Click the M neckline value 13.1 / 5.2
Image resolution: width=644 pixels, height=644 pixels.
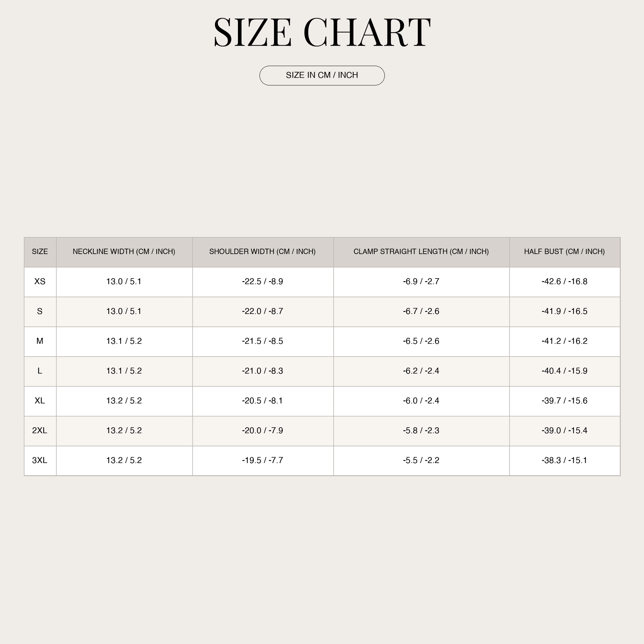pos(124,341)
